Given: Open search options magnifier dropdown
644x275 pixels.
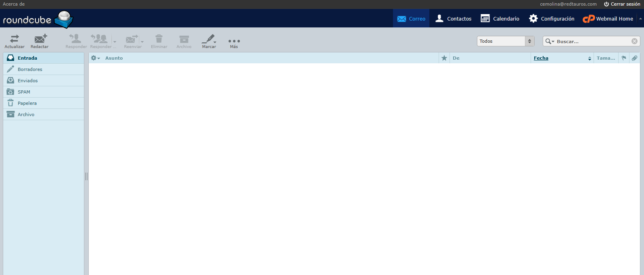Looking at the screenshot, I should point(550,41).
